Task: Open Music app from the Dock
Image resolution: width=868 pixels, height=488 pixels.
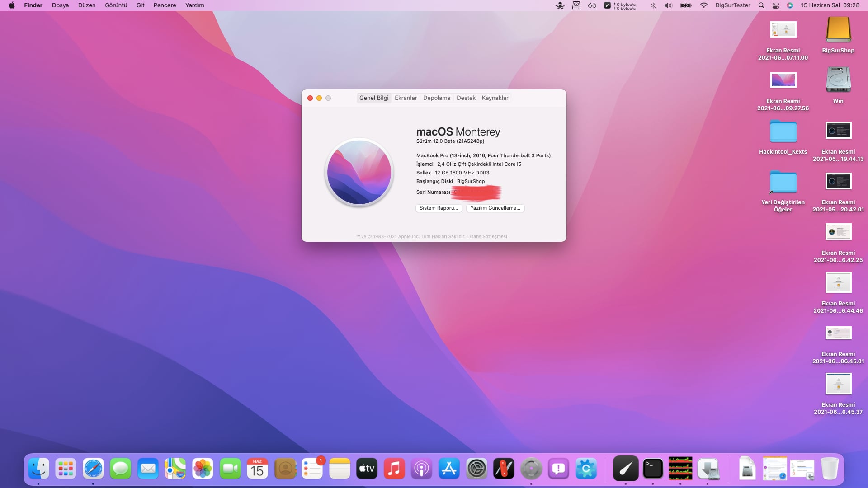Action: (x=394, y=469)
